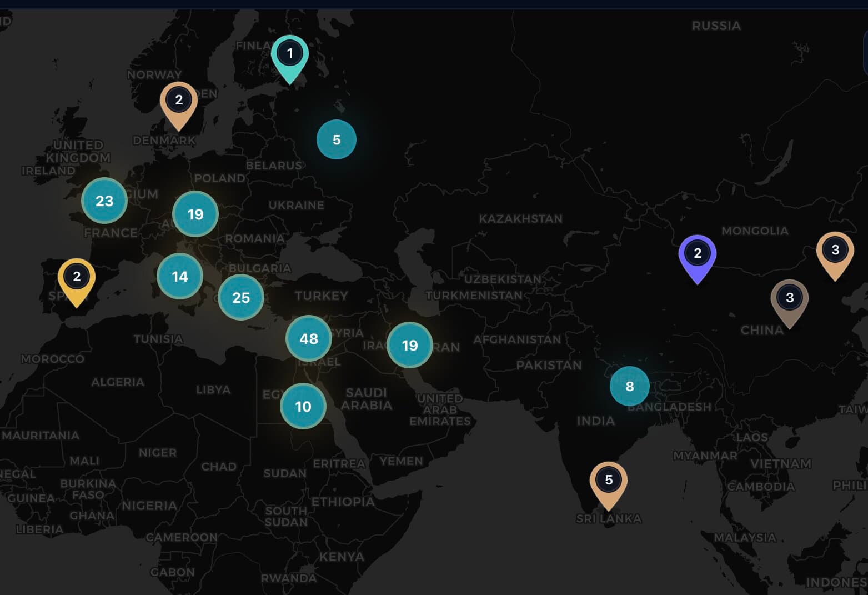Click the RUSSIA map label

tap(715, 26)
